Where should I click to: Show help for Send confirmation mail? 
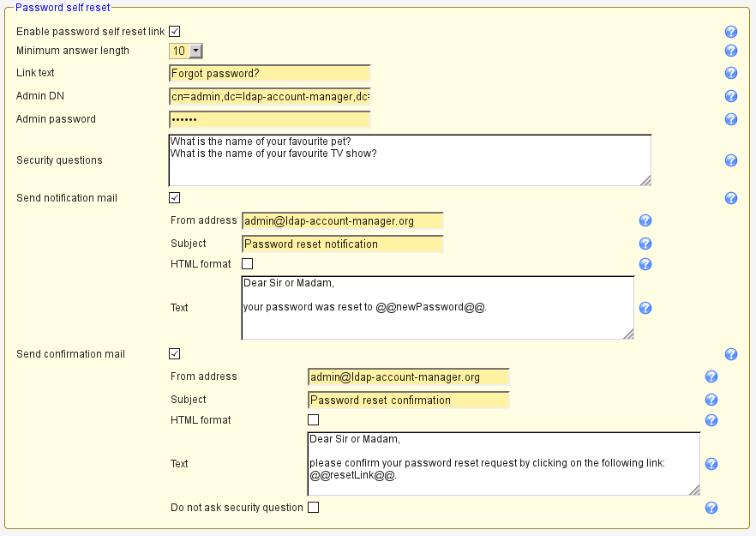click(731, 354)
